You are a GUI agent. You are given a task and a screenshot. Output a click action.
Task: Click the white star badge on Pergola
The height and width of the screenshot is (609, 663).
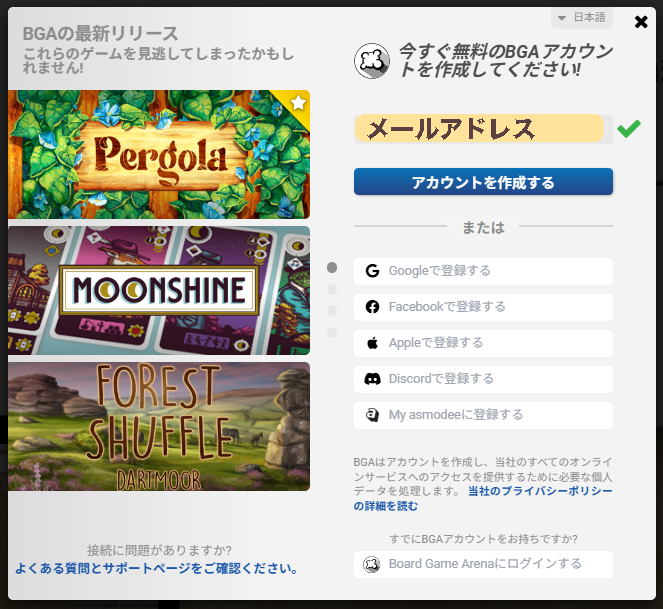(299, 102)
